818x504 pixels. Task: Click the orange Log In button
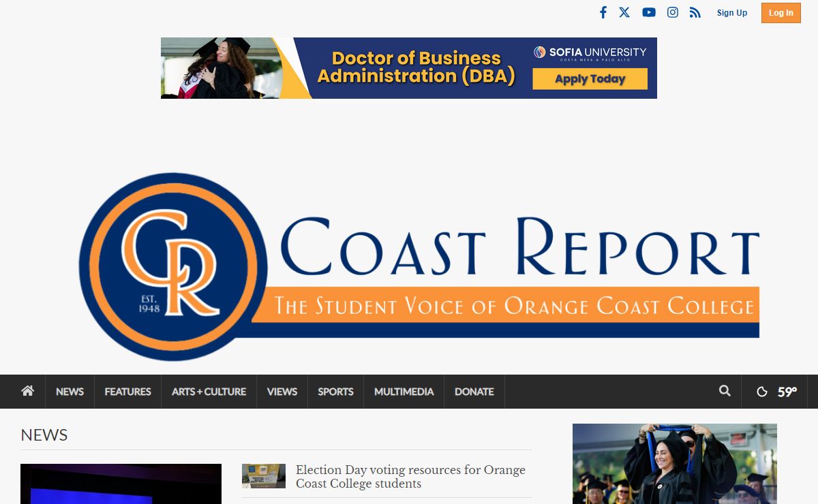tap(781, 13)
